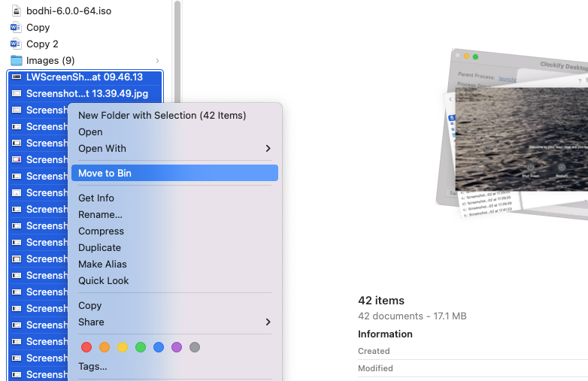Choose Move to Bin from context menu
Viewport: 588px width, 381px height.
[174, 173]
